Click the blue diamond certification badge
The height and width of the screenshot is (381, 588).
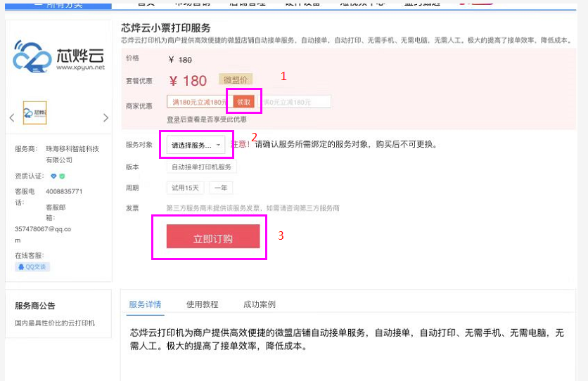coord(53,176)
